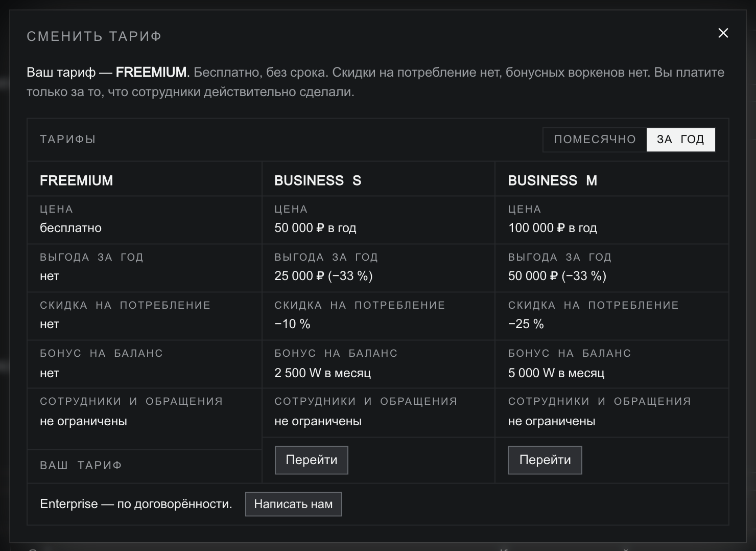Screen dimensions: 756x551
Task: Click the Enterprise — по договорённости text
Action: coord(136,504)
